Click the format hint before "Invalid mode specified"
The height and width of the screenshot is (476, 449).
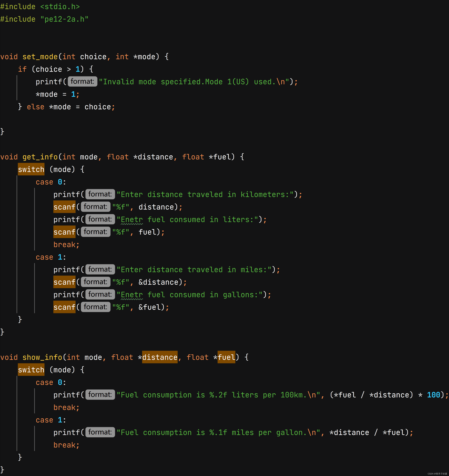click(82, 81)
